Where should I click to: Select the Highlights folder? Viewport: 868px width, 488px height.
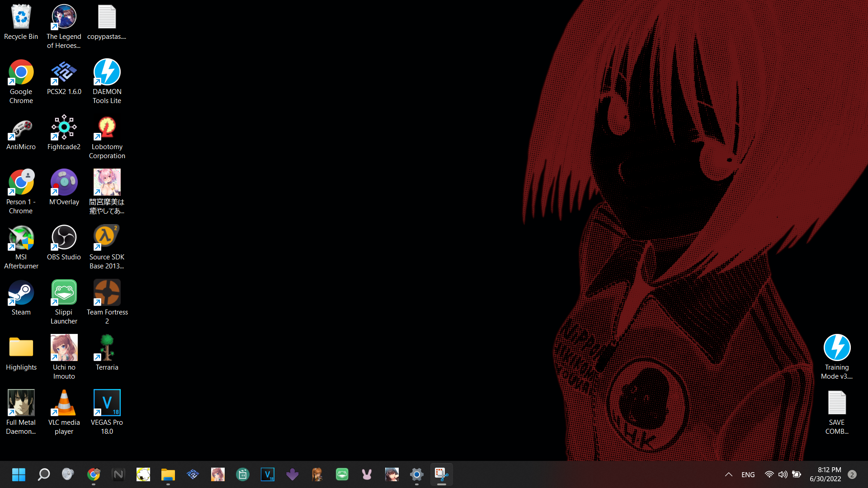[21, 348]
